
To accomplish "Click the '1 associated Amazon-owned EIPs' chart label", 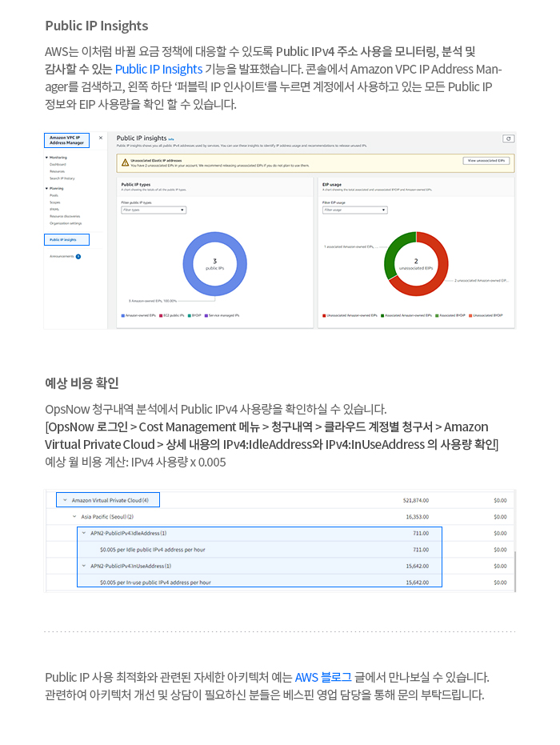I will tap(350, 247).
